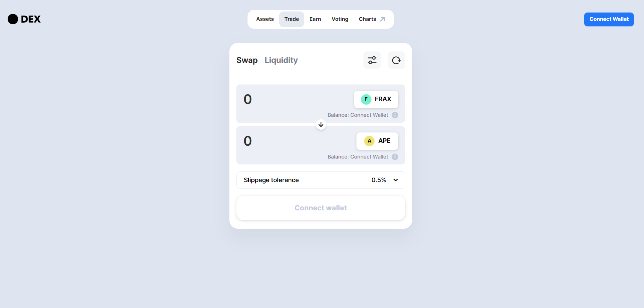644x308 pixels.
Task: Click the FRAX amount input field
Action: (x=278, y=99)
